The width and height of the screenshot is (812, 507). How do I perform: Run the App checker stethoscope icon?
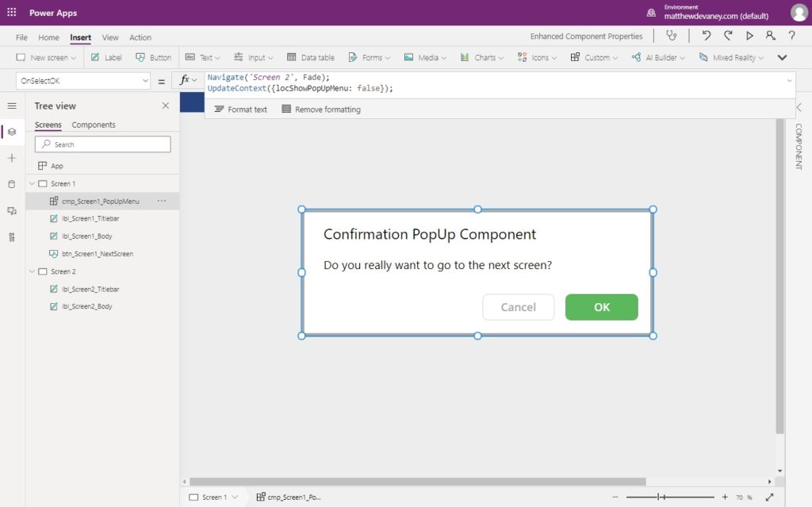pyautogui.click(x=671, y=36)
